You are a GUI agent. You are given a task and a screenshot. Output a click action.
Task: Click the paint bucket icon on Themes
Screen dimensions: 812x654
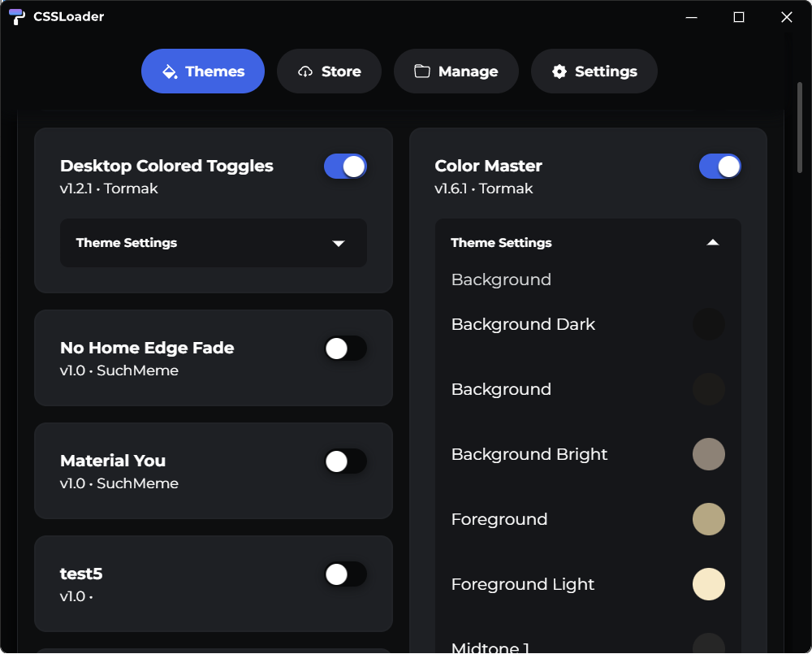point(170,71)
